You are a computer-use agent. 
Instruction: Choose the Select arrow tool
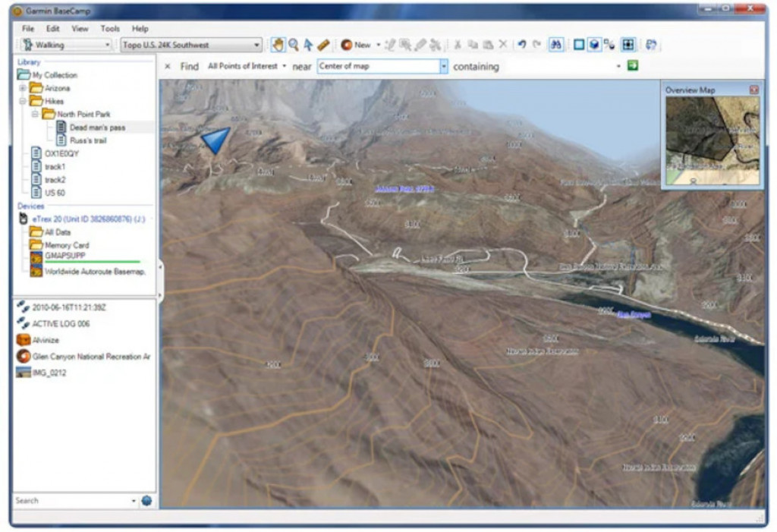(x=308, y=45)
